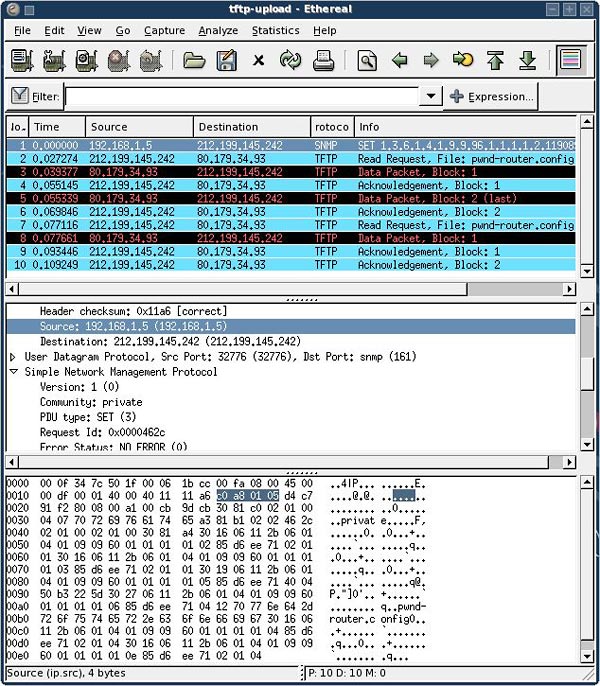Click in the display filter input field
The image size is (600, 686).
tap(240, 97)
